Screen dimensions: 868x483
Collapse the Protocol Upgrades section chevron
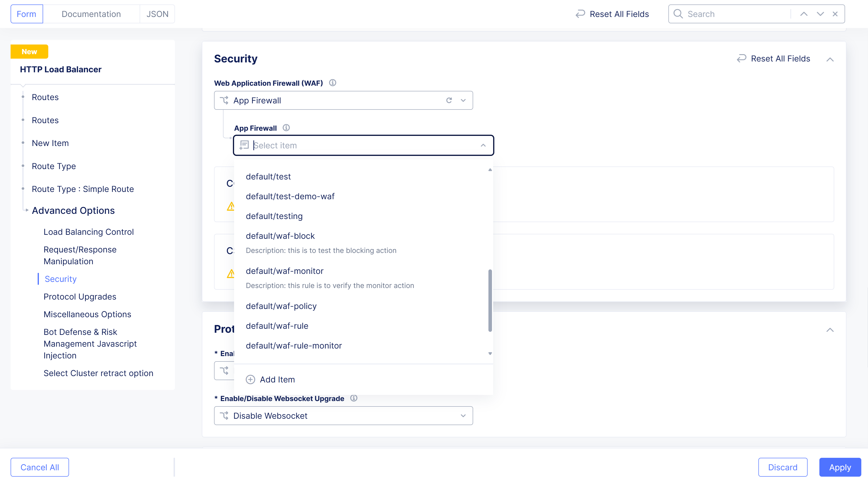pos(830,330)
